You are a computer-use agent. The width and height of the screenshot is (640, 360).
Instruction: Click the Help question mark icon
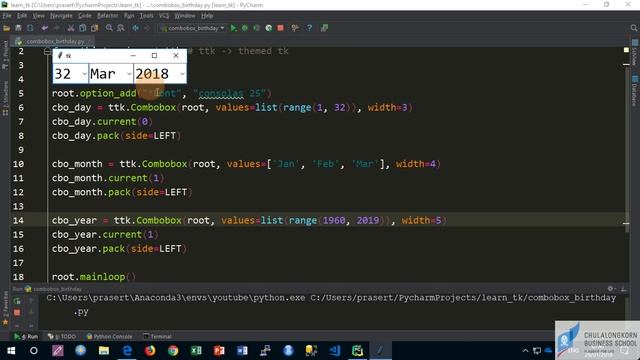pyautogui.click(x=309, y=28)
